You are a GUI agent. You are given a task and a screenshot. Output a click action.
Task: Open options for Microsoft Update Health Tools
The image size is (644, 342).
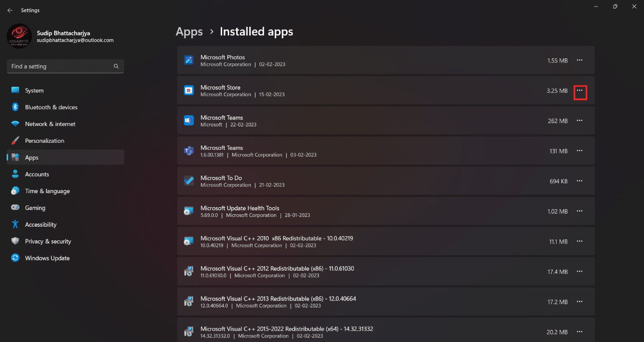point(580,211)
